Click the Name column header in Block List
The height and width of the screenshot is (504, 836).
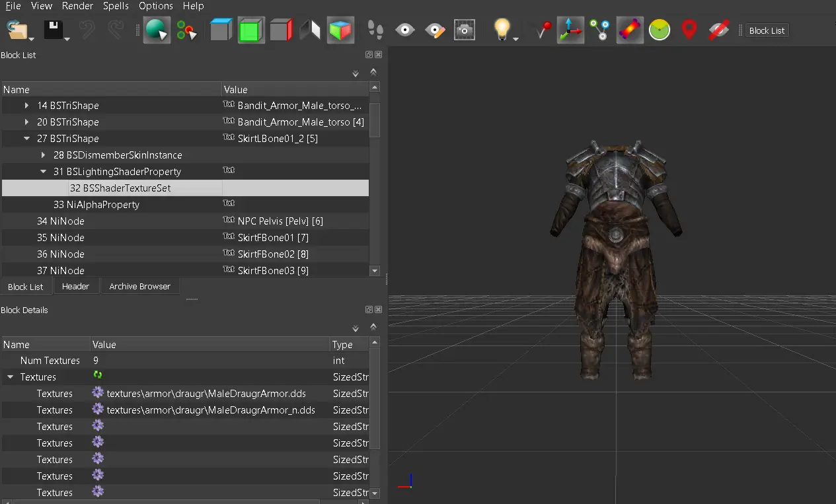coord(111,90)
